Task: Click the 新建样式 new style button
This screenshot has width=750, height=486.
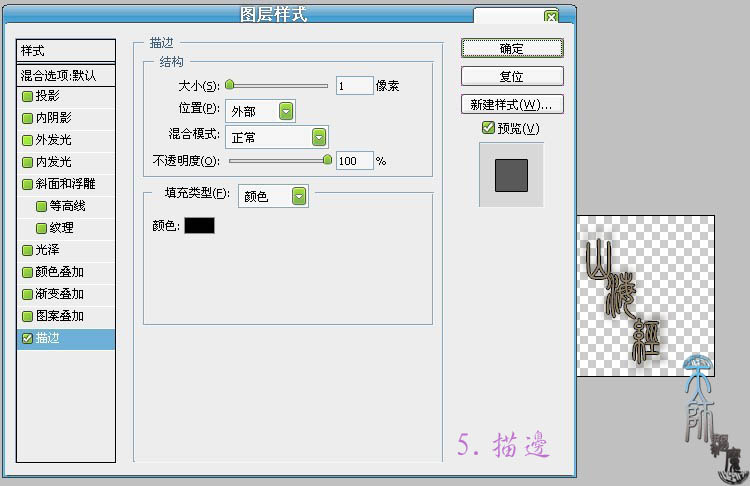Action: pos(512,104)
